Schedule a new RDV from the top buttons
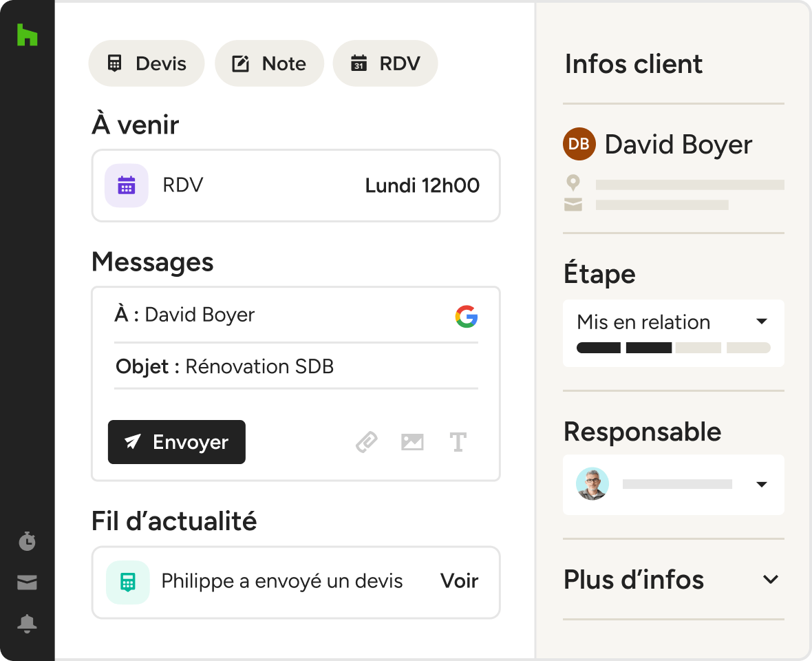This screenshot has width=812, height=661. (x=385, y=63)
